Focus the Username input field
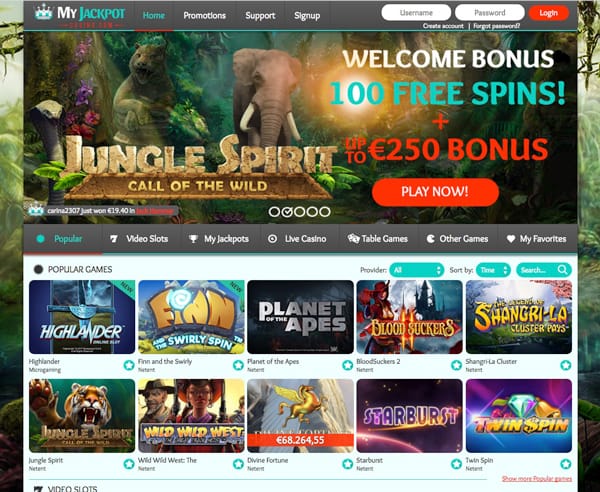The image size is (600, 492). tap(416, 13)
